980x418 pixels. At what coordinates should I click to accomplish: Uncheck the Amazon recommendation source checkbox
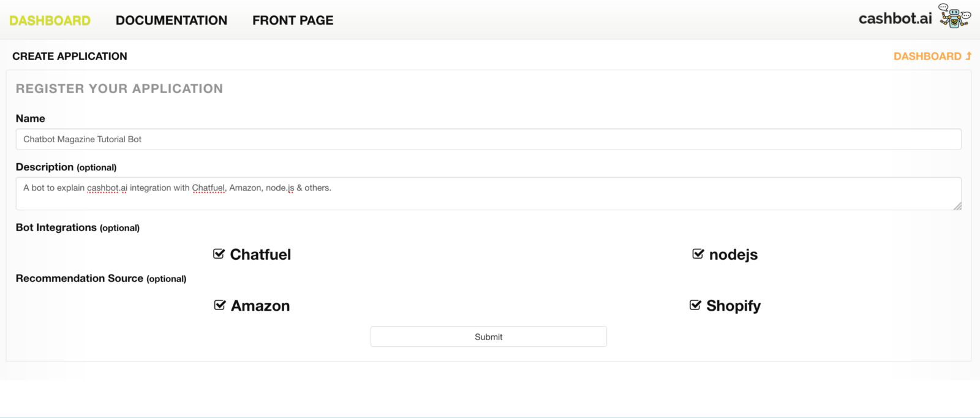(x=219, y=305)
